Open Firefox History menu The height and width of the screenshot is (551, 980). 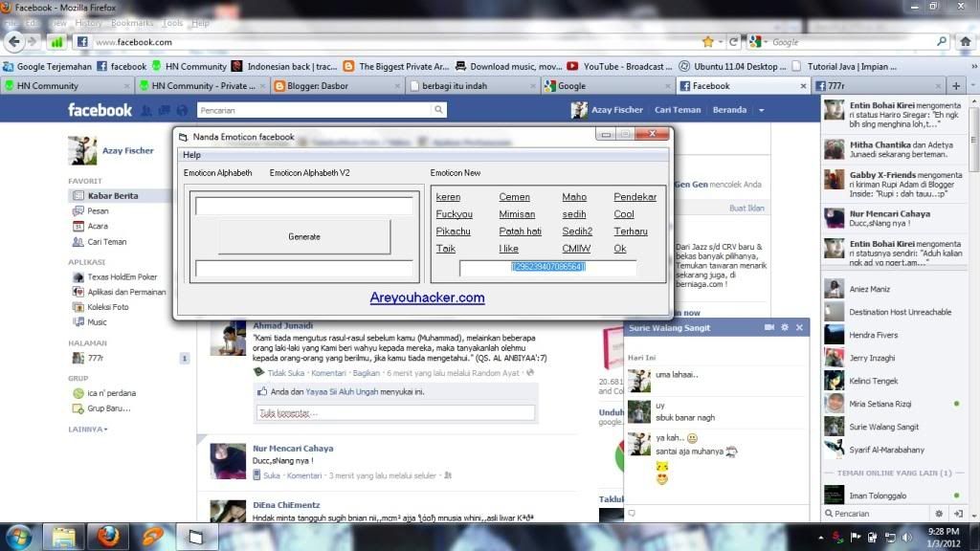(x=88, y=23)
